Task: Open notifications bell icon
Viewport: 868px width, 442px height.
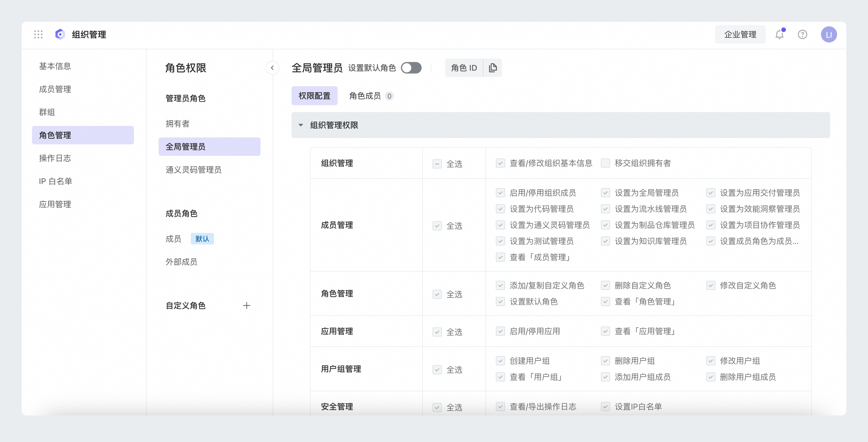Action: 779,34
